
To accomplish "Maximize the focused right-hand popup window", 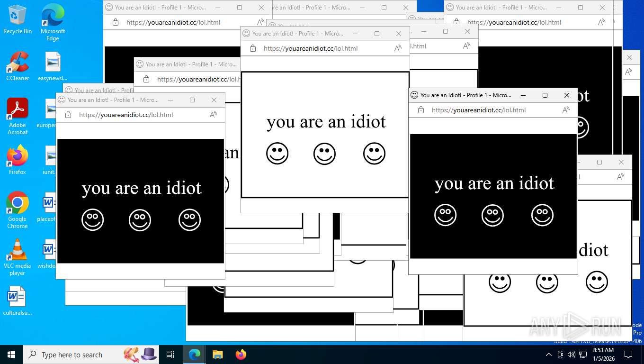I will [545, 95].
